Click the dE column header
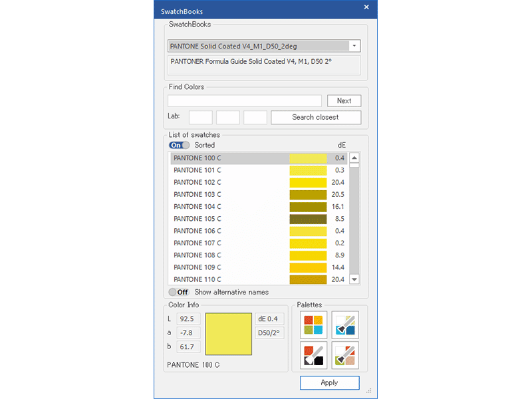The height and width of the screenshot is (399, 532). 342,145
